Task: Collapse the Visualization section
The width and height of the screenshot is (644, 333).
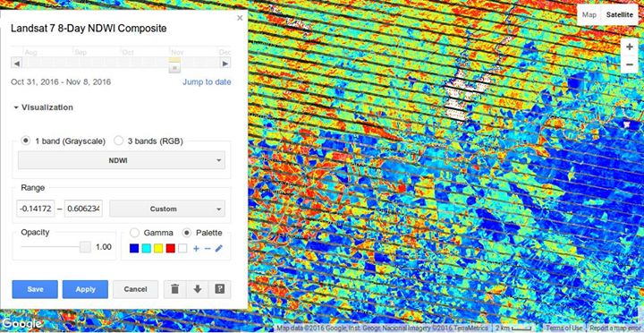Action: (x=43, y=107)
